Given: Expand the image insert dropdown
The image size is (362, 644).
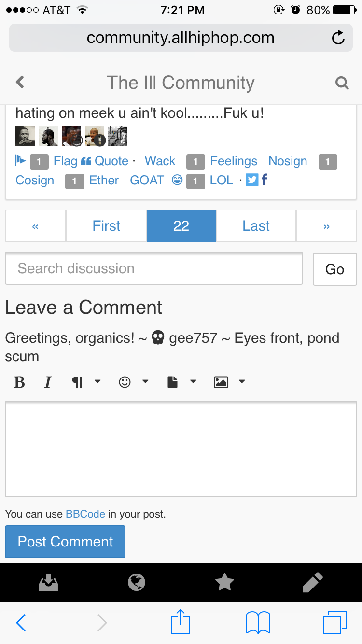Looking at the screenshot, I should 229,382.
